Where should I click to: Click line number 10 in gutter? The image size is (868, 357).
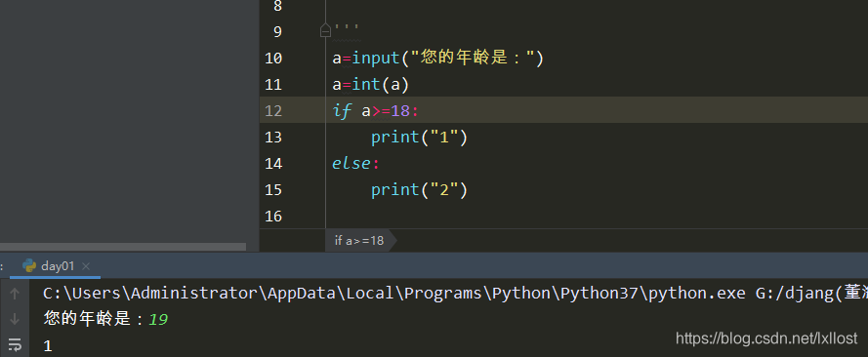coord(273,58)
